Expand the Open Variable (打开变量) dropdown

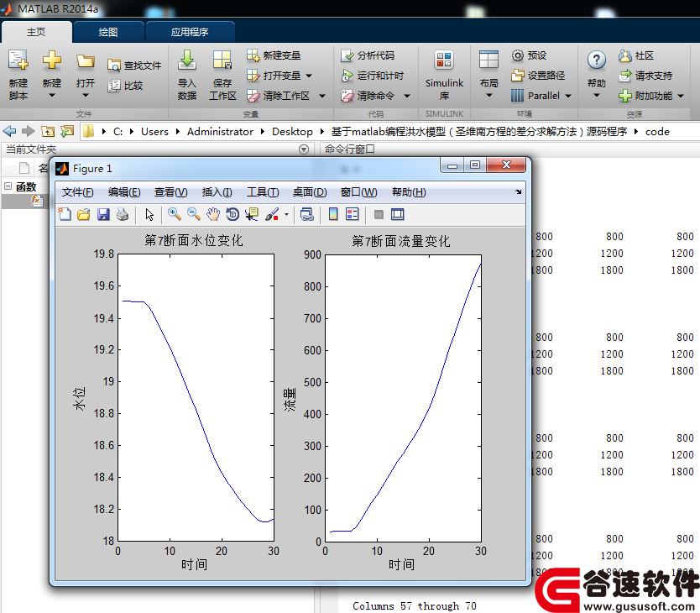pyautogui.click(x=309, y=76)
